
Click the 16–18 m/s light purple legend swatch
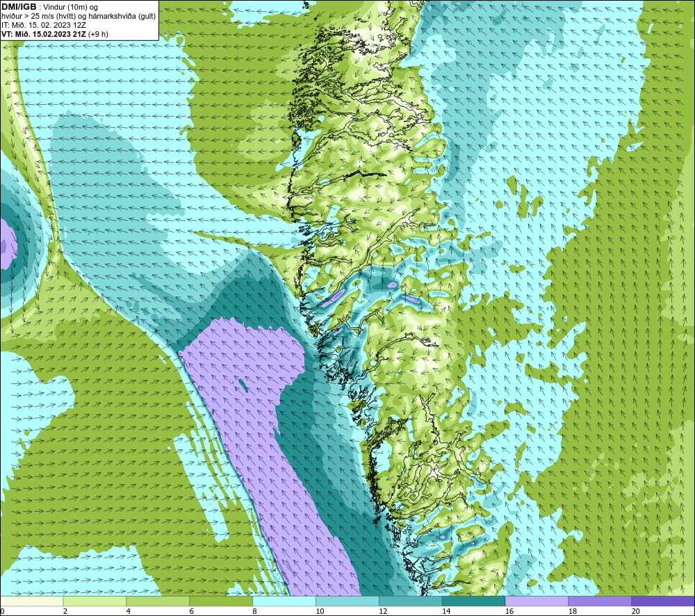click(x=537, y=601)
